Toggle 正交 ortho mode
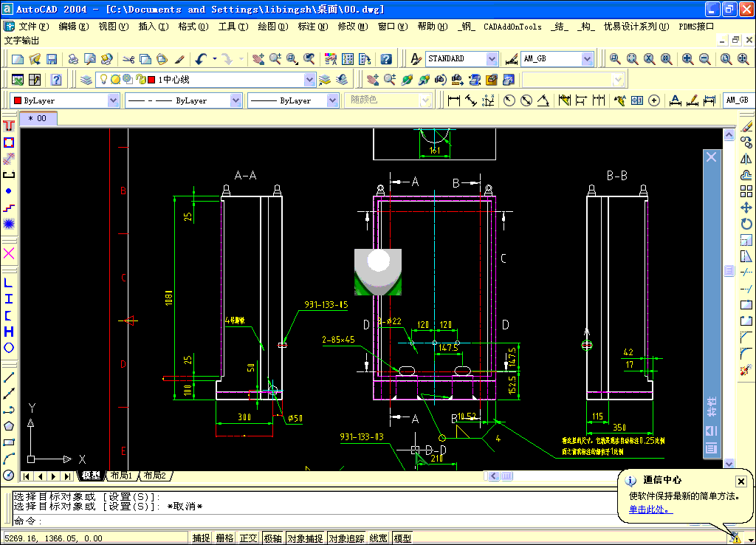The image size is (756, 545). (248, 538)
